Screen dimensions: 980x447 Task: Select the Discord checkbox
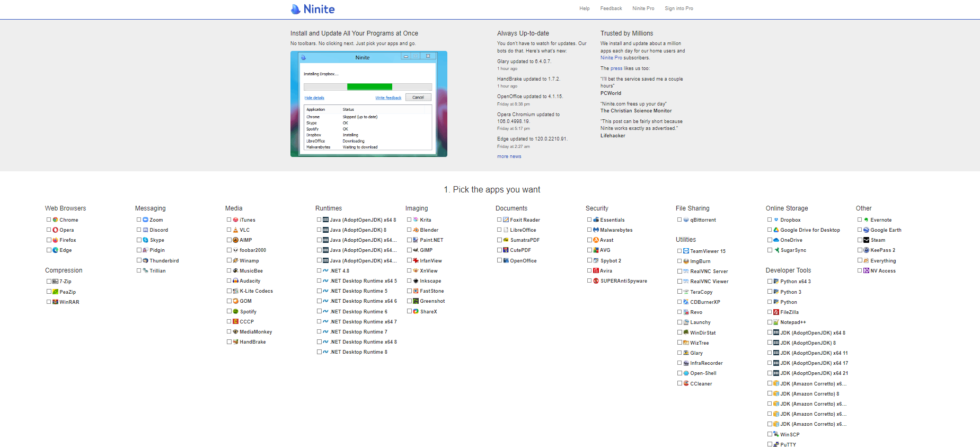[x=139, y=230]
